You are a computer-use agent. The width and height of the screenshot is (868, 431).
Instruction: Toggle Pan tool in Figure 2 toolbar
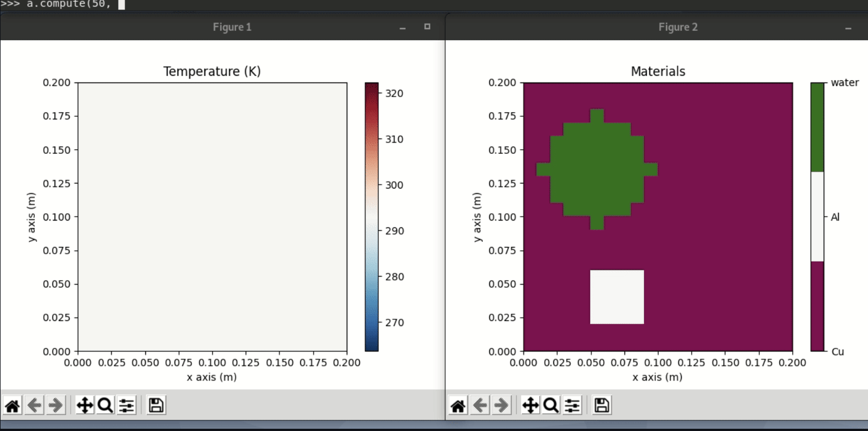(x=530, y=405)
